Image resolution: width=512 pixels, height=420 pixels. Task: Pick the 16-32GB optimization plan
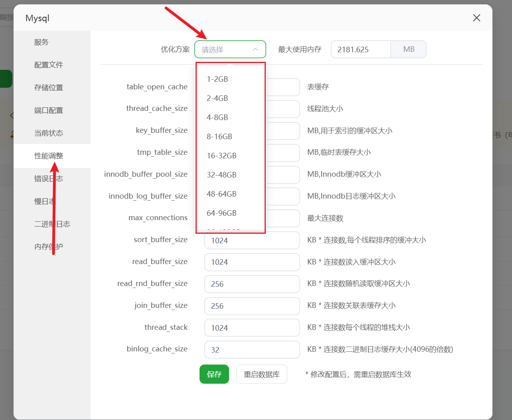pos(221,156)
